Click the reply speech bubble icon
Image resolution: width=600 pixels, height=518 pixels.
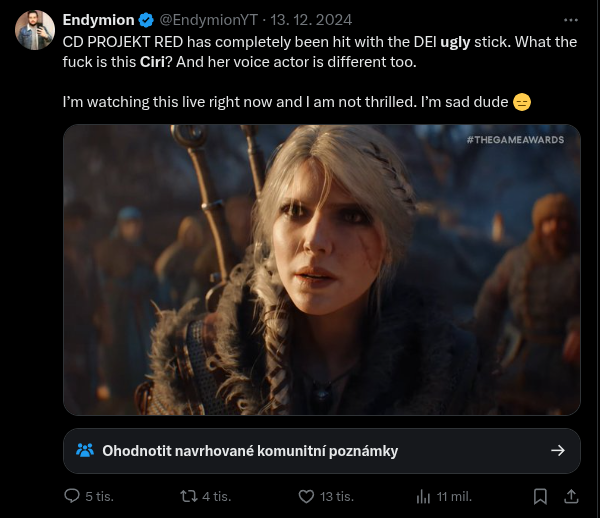click(x=72, y=496)
